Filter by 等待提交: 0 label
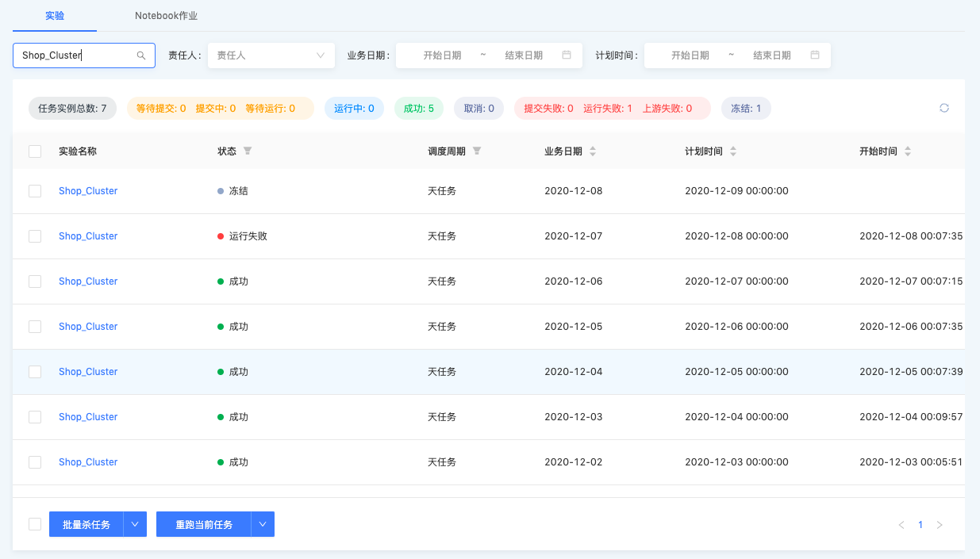Image resolution: width=980 pixels, height=559 pixels. coord(161,108)
